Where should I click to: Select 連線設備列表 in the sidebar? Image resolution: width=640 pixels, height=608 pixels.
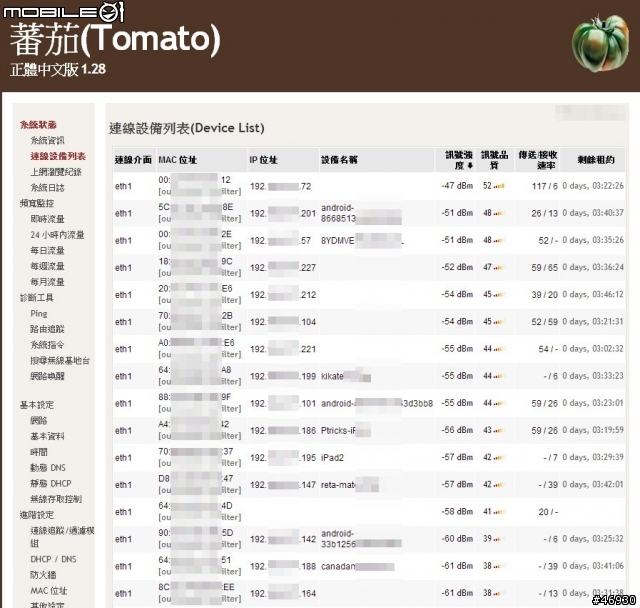pyautogui.click(x=58, y=156)
